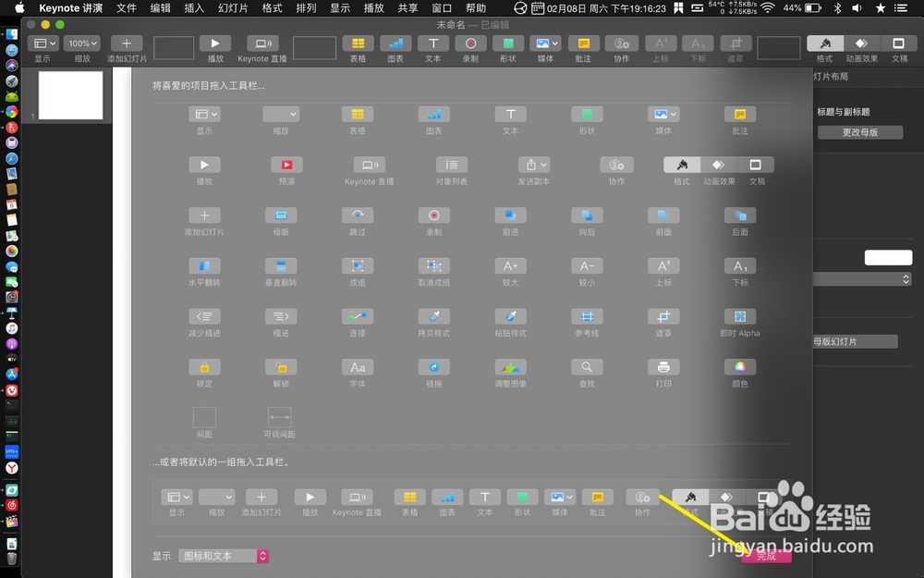The image size is (924, 578).
Task: Select the 间距 space item
Action: tap(204, 418)
